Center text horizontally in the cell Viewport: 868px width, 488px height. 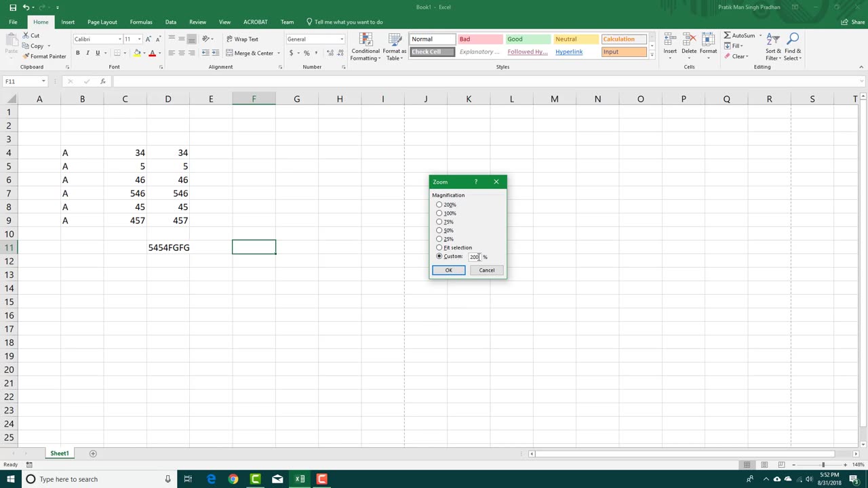(x=182, y=53)
